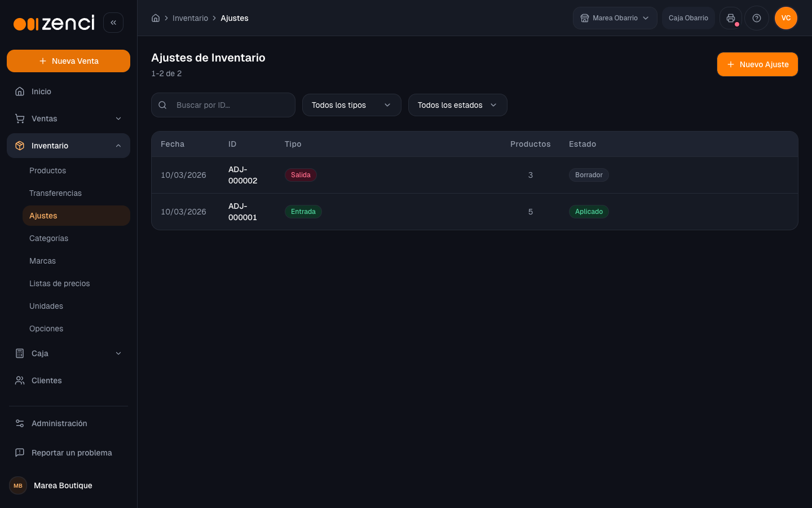Select the Ajustes submenu item
This screenshot has height=508, width=812.
(x=76, y=216)
